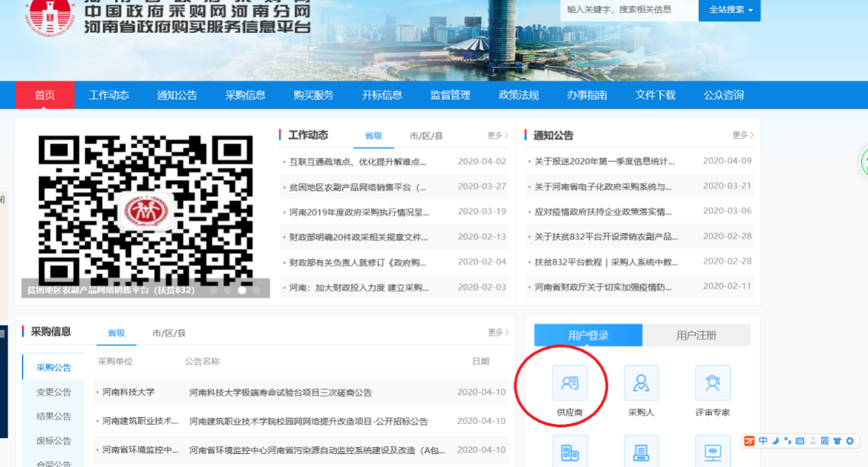Screen dimensions: 868x467
Task: Toggle punctuation mode in IME toolbar
Action: pyautogui.click(x=787, y=441)
